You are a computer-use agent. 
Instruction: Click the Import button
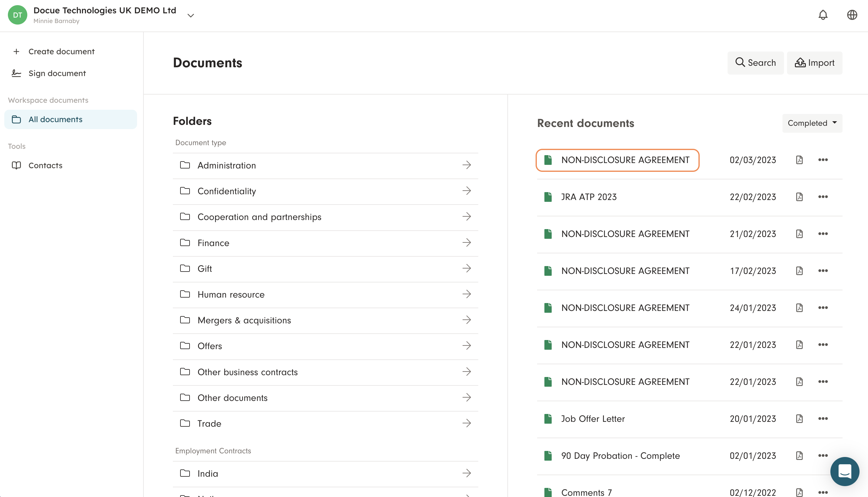[x=814, y=63]
